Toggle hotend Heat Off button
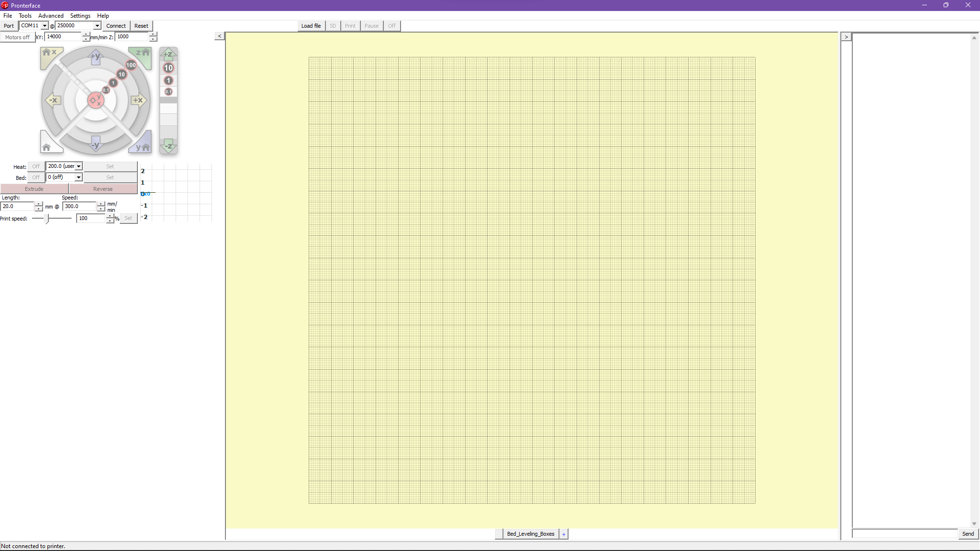The height and width of the screenshot is (551, 980). pos(36,166)
